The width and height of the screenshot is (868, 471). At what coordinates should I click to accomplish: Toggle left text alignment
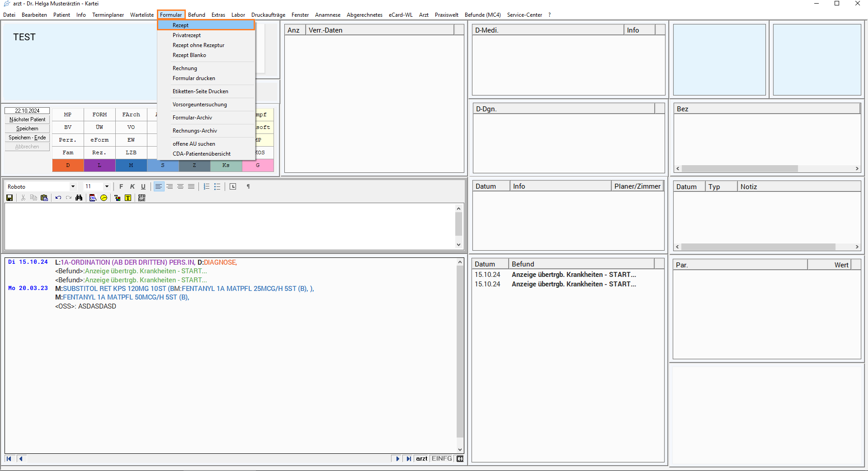[159, 186]
